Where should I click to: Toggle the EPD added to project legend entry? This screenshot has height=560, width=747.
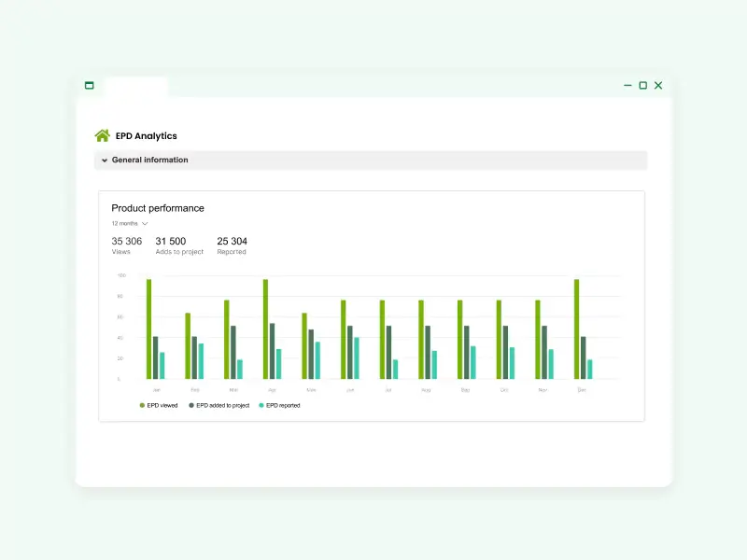(219, 406)
